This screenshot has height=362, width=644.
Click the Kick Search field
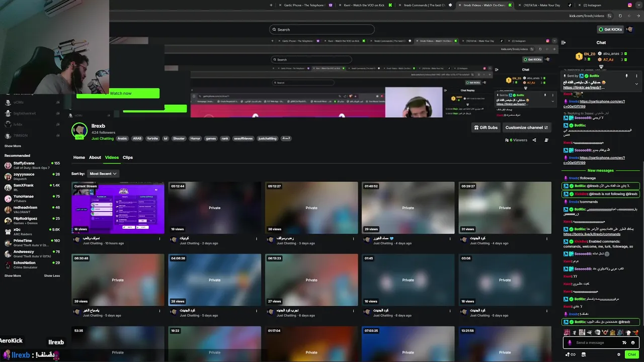pyautogui.click(x=321, y=30)
